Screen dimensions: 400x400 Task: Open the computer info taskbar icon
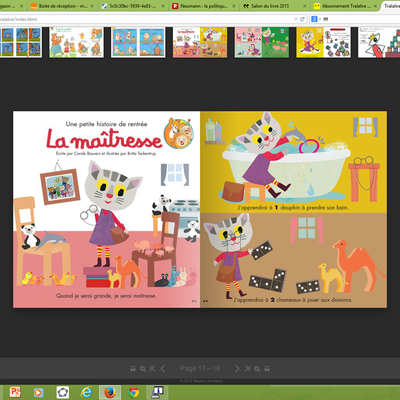(x=158, y=392)
